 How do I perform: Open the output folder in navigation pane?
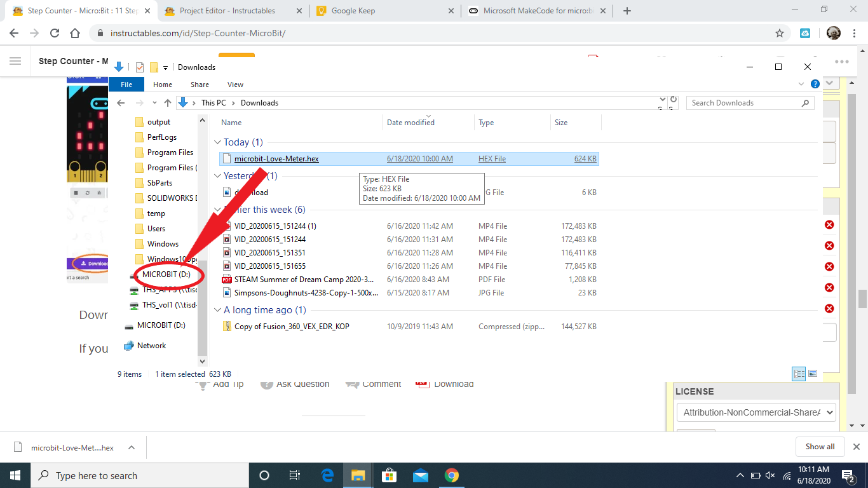click(159, 122)
